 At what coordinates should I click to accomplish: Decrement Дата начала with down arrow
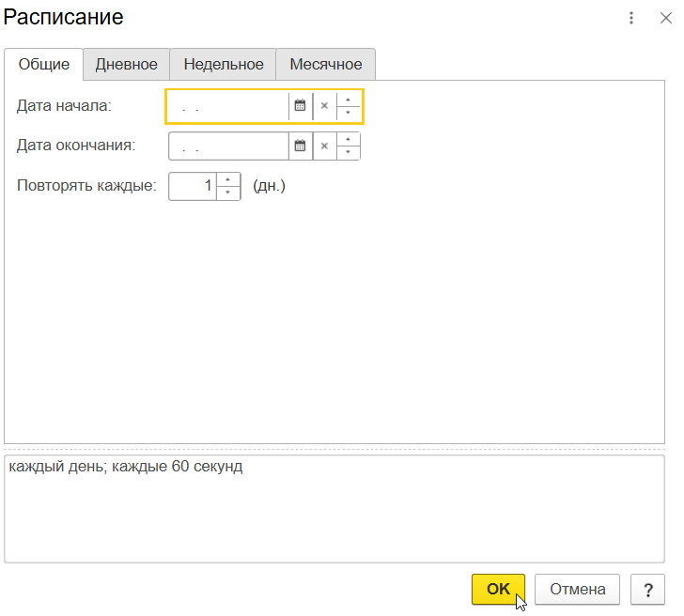coord(348,113)
